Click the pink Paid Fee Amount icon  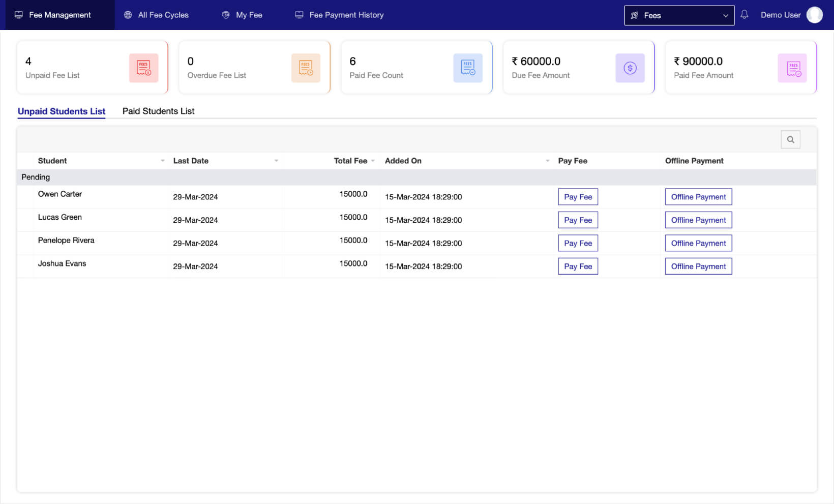792,68
